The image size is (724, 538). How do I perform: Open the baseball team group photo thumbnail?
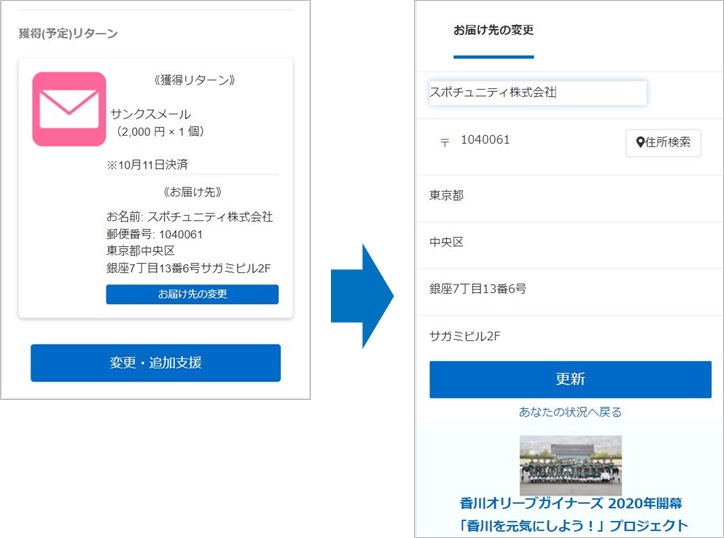(x=571, y=465)
